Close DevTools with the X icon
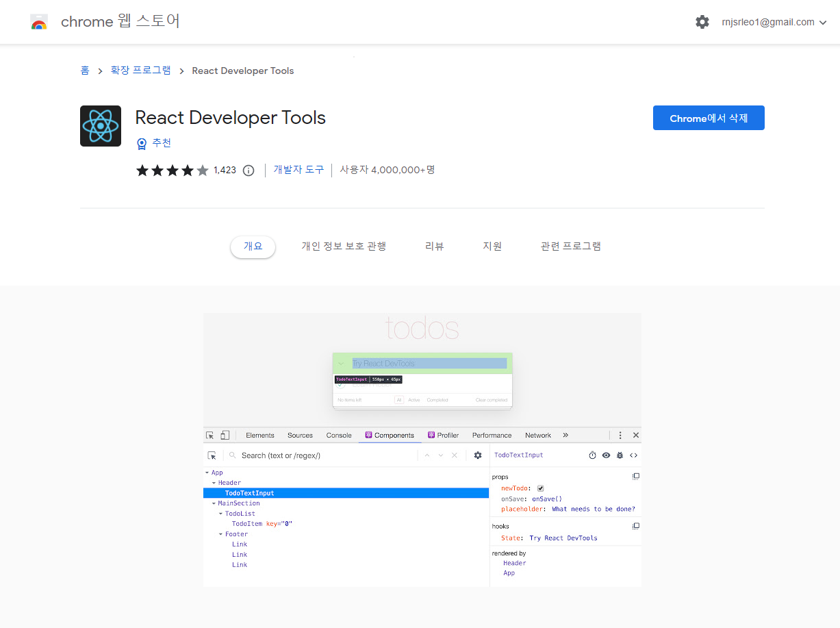 (x=636, y=436)
